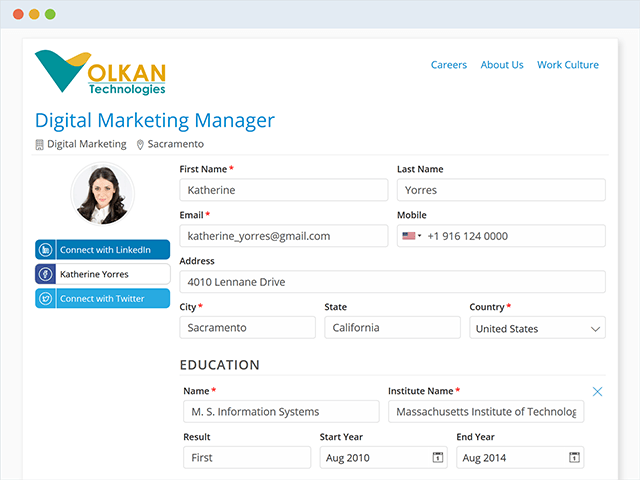Click the red macOS close window button
The height and width of the screenshot is (480, 640).
tap(18, 14)
